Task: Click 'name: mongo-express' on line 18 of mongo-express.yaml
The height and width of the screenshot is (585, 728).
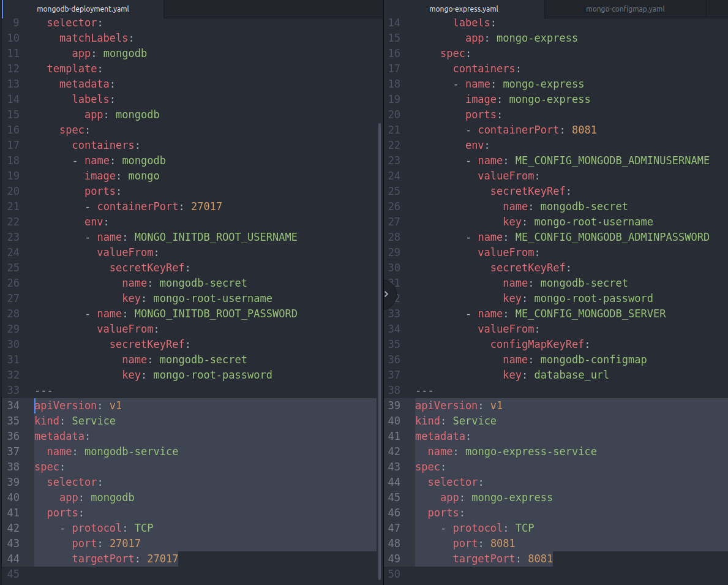Action: pos(525,84)
